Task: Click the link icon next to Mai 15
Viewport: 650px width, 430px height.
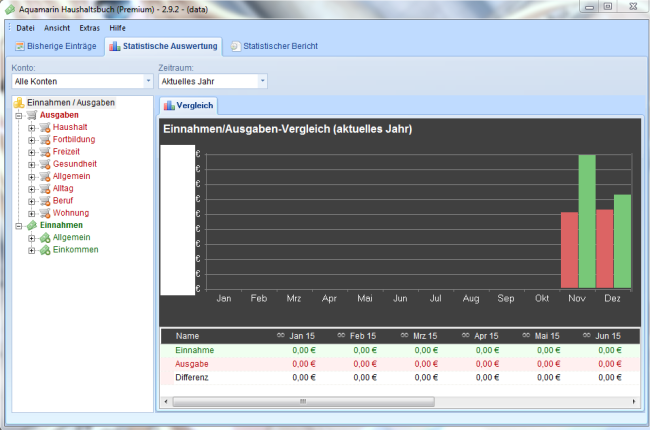Action: click(x=526, y=335)
